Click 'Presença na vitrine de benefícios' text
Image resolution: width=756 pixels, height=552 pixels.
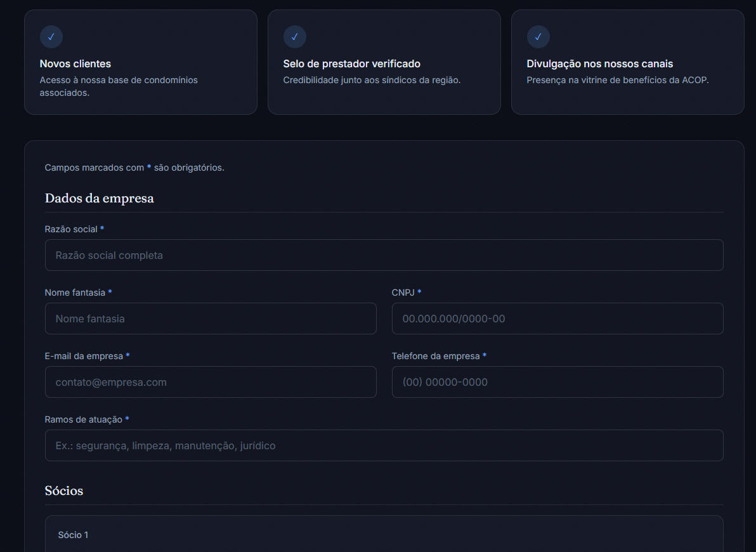point(618,80)
